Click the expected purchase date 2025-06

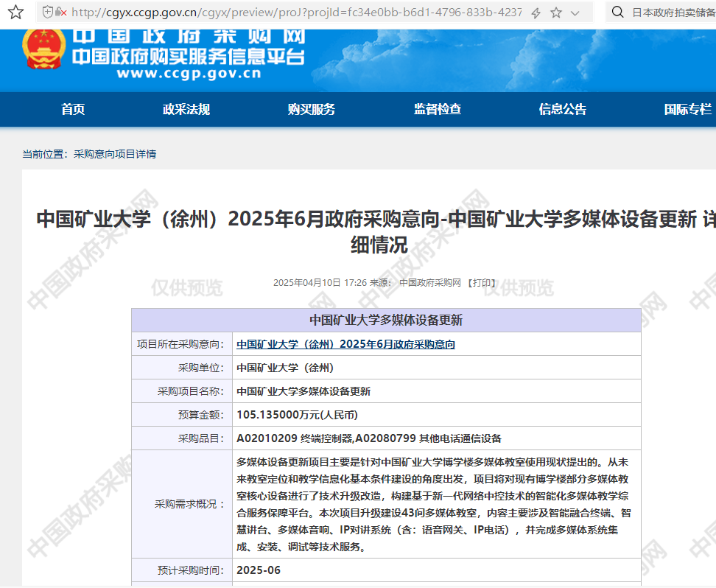point(259,570)
